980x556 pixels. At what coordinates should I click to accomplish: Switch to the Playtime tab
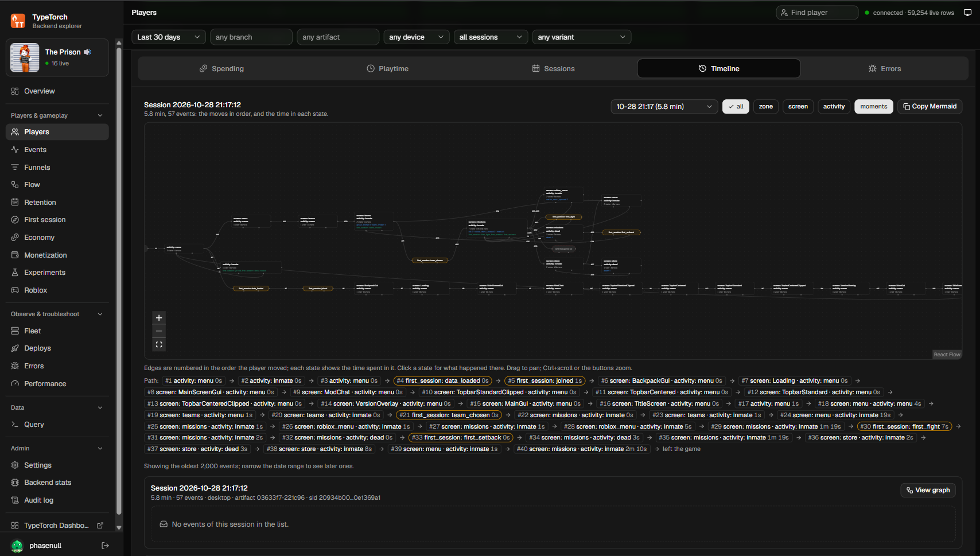[387, 69]
